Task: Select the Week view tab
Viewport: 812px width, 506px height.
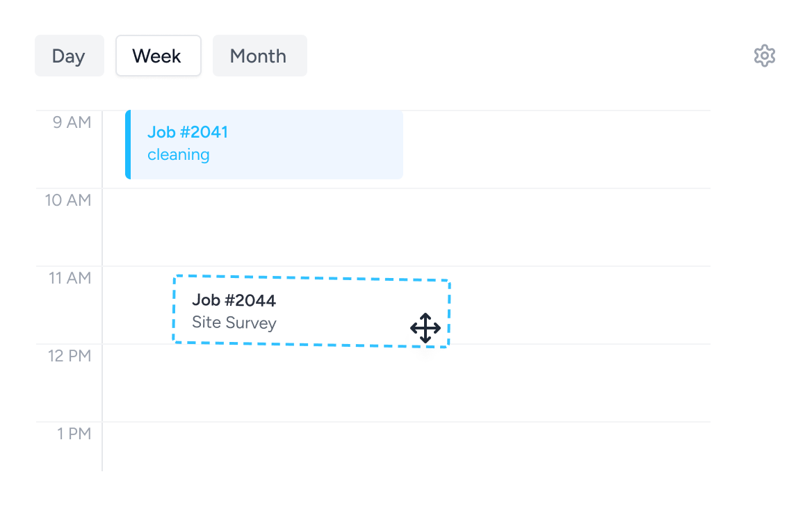Action: tap(158, 56)
